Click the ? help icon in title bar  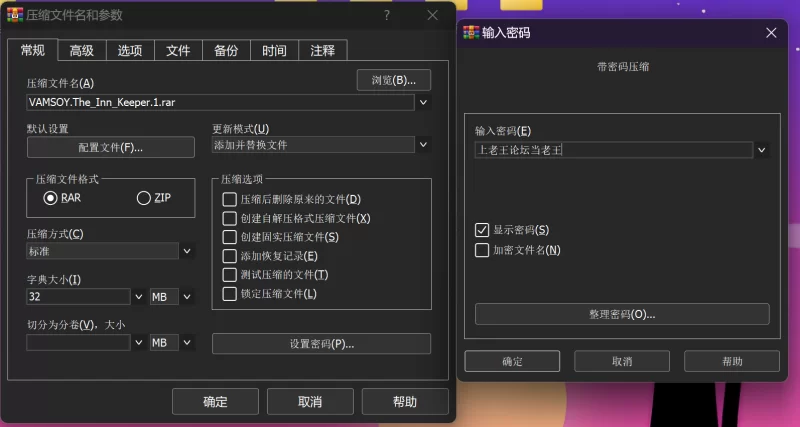387,15
